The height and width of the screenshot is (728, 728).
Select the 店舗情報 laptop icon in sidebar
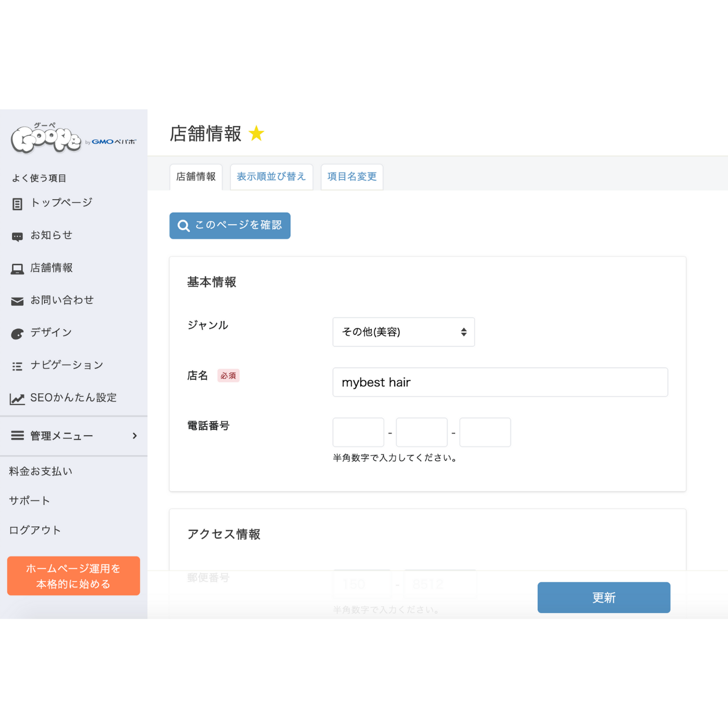pyautogui.click(x=17, y=269)
